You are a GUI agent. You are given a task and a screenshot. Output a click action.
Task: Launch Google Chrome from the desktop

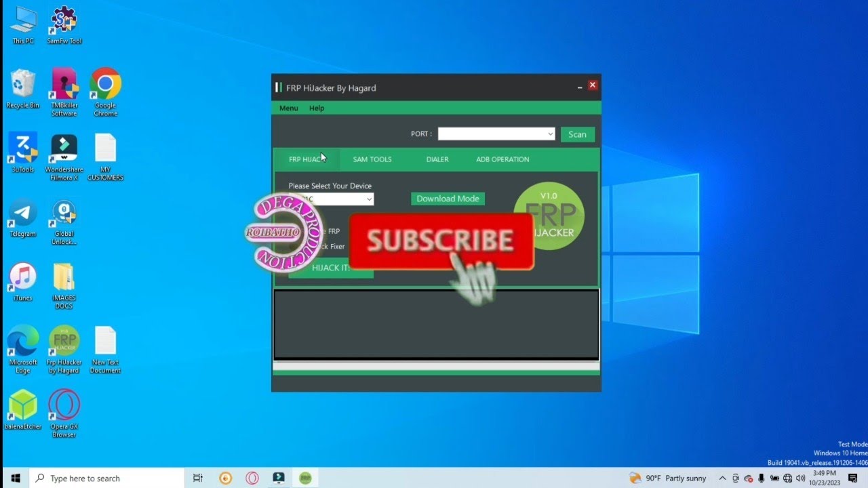point(105,92)
